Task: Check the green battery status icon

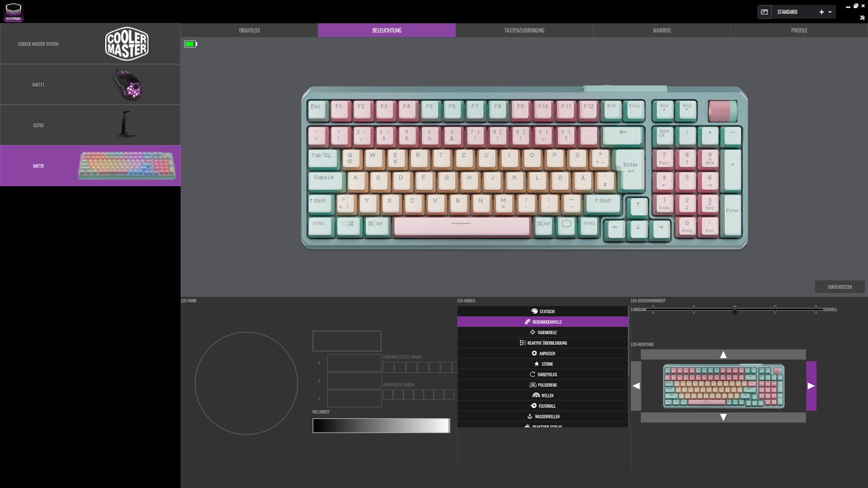Action: point(190,44)
